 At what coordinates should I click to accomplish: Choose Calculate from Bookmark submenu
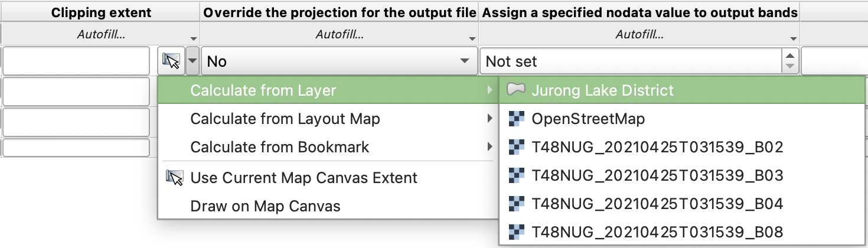[x=280, y=147]
